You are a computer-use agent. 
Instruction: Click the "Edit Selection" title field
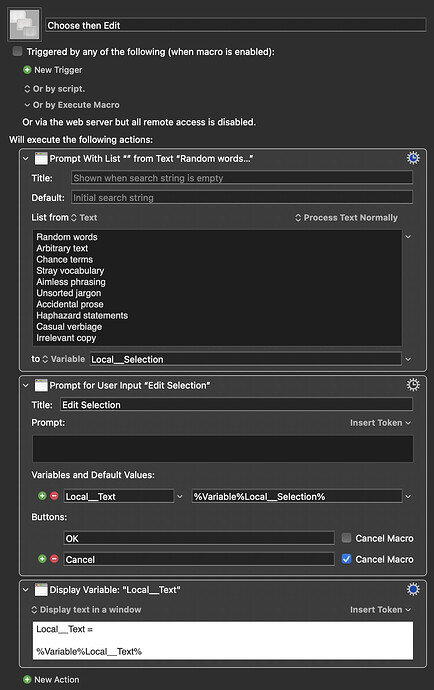coord(236,404)
